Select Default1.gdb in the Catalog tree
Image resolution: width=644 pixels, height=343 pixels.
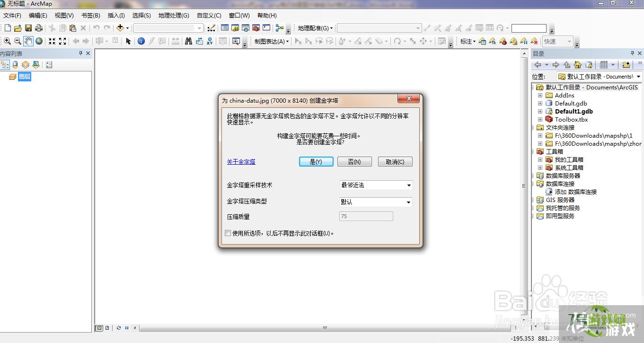pos(573,111)
